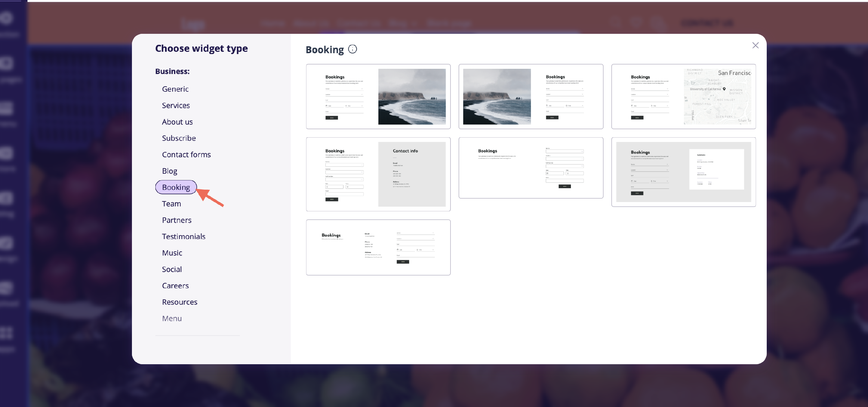This screenshot has width=868, height=407.
Task: Select the Generic widget category
Action: point(175,89)
